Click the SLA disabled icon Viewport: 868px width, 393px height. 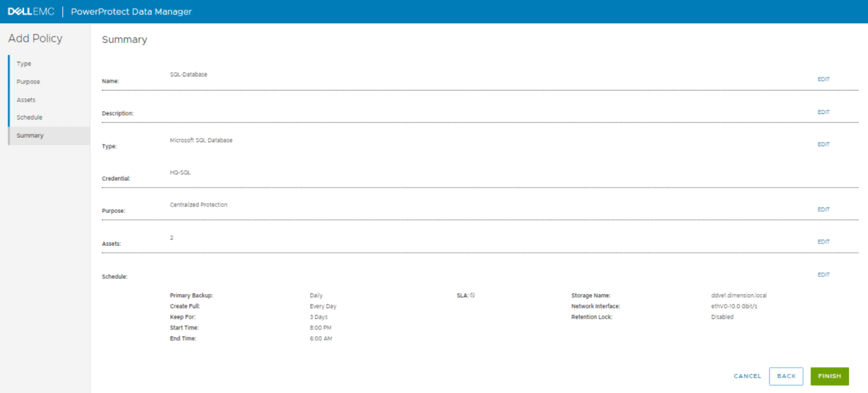[x=472, y=295]
